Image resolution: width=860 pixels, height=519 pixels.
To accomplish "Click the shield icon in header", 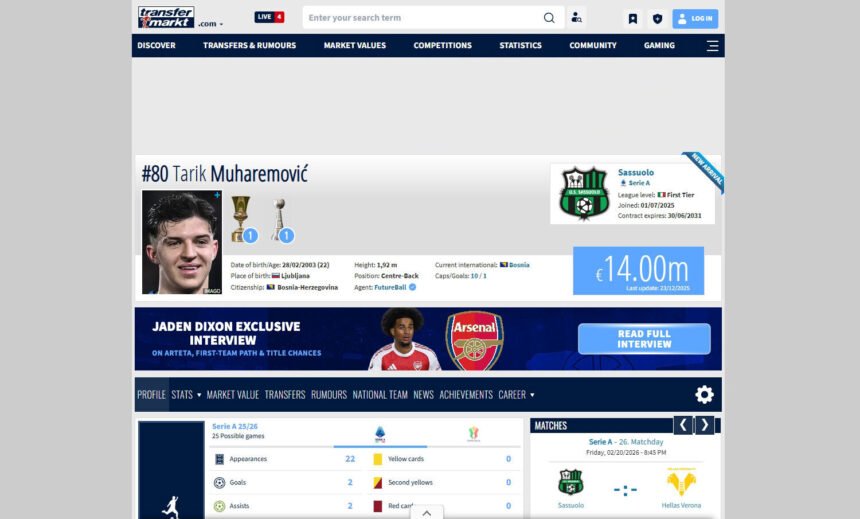I will (x=657, y=19).
